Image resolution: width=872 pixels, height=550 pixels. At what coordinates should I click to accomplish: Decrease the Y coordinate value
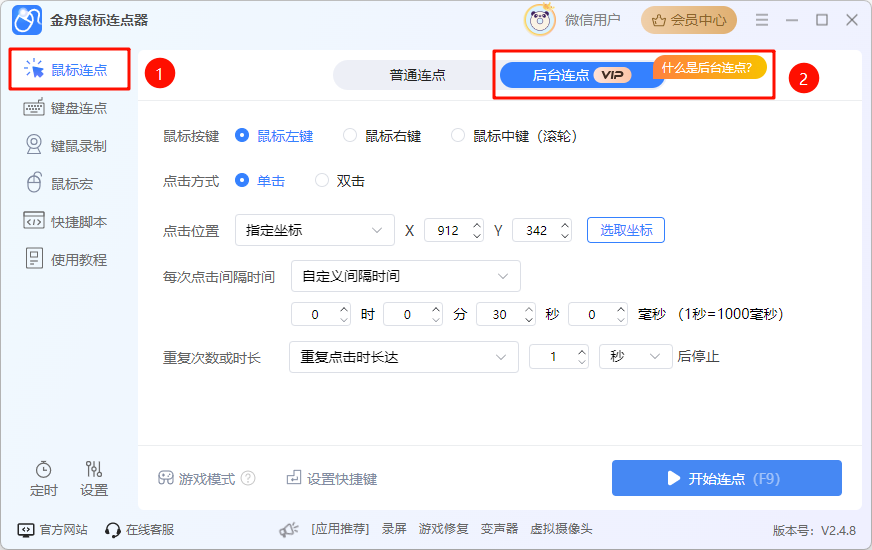point(565,236)
